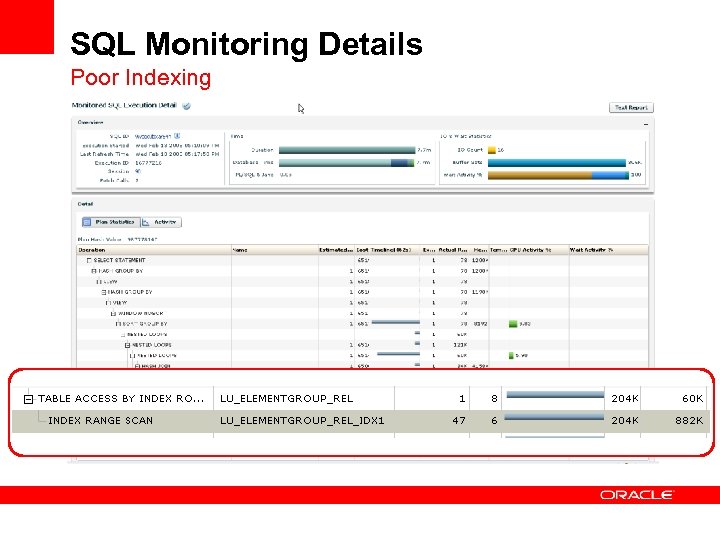Click timeline bar in TABLE ACCESS BY INDEX row
This screenshot has height=540, width=720.
(x=555, y=395)
